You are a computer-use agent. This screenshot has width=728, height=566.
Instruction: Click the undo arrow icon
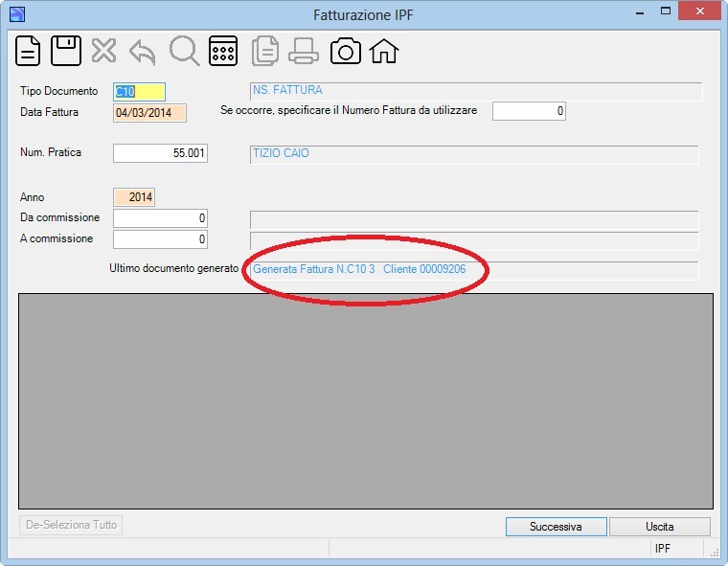(143, 52)
